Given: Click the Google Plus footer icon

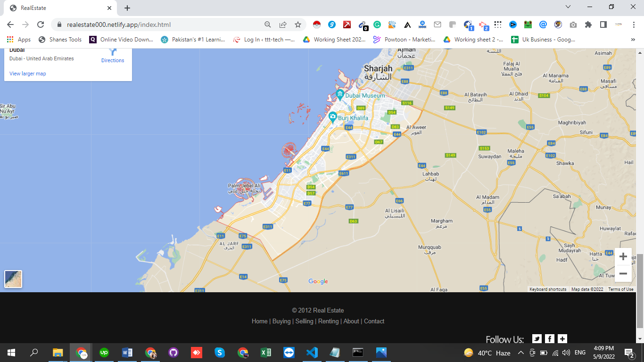Looking at the screenshot, I should [562, 338].
